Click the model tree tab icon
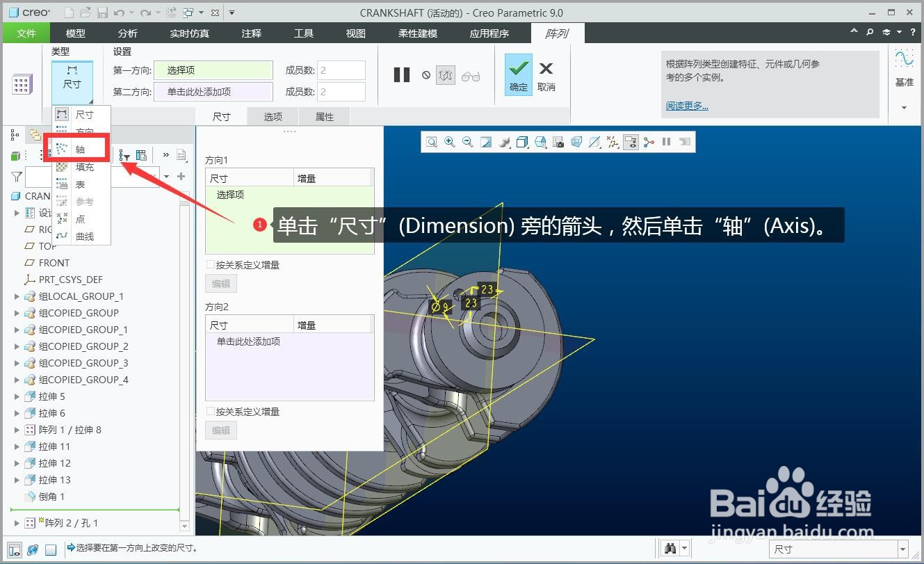The width and height of the screenshot is (924, 564). [15, 134]
